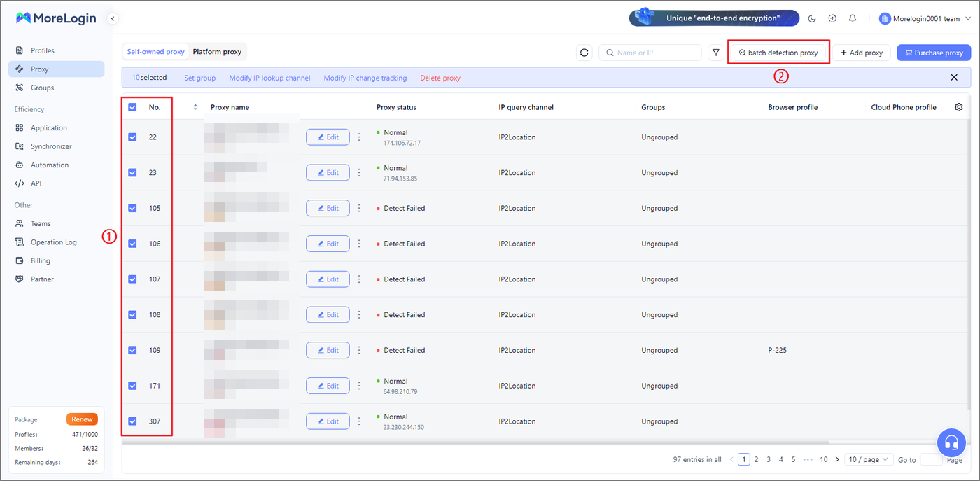The width and height of the screenshot is (980, 481).
Task: Open the three-dot menu for row 108
Action: point(359,314)
